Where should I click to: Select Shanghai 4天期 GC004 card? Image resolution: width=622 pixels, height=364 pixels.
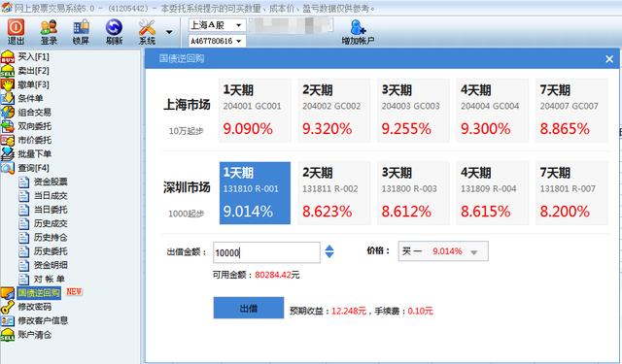[493, 110]
